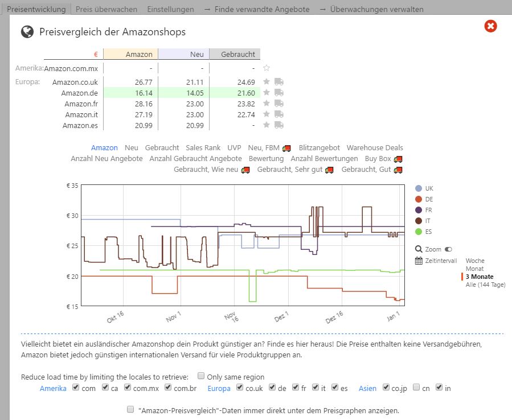The width and height of the screenshot is (512, 420).
Task: Click the Gebraucht column header
Action: pyautogui.click(x=235, y=54)
